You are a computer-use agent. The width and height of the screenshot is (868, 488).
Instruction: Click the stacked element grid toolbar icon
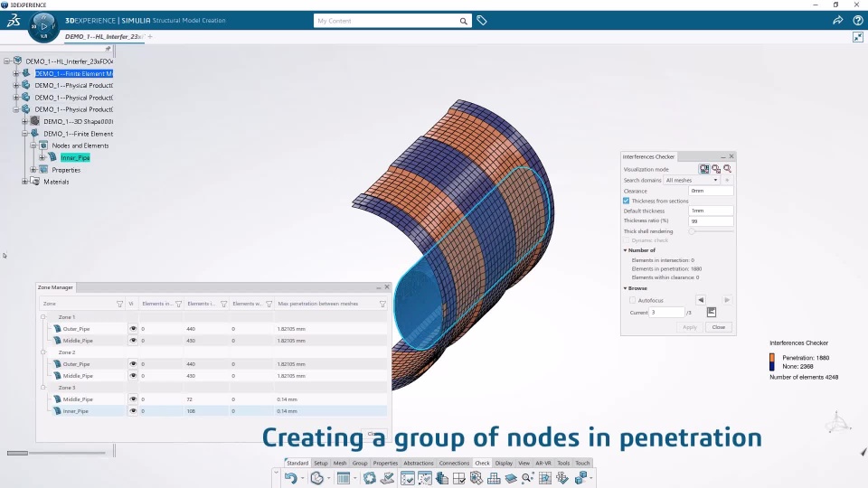(x=494, y=478)
